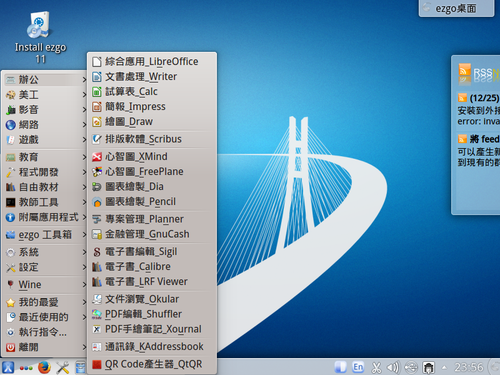Viewport: 500px width, 375px height.
Task: Click the PDF Shuffler icon
Action: [97, 314]
